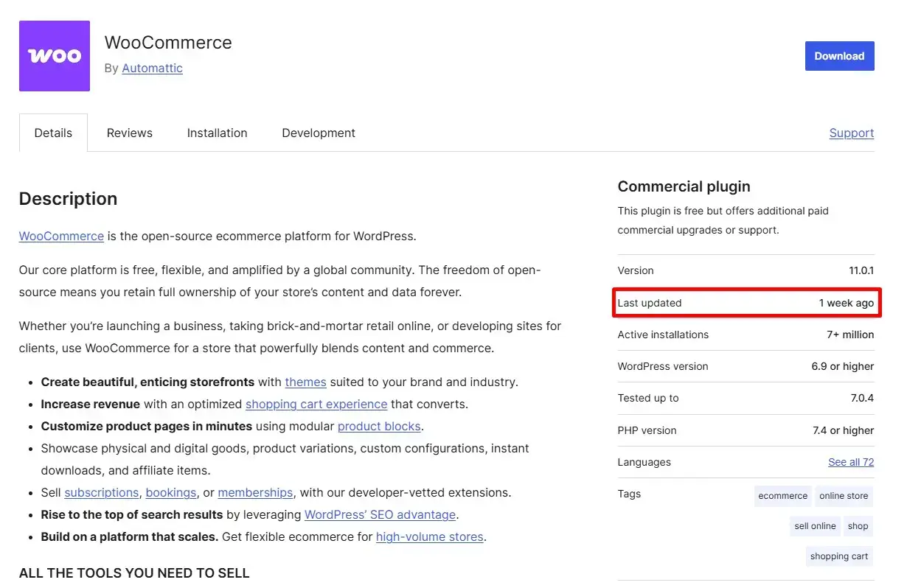Select the Details tab

pos(53,133)
